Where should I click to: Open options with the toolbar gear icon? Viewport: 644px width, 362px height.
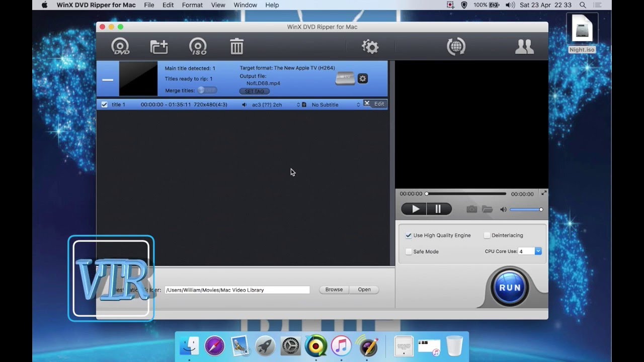point(370,47)
